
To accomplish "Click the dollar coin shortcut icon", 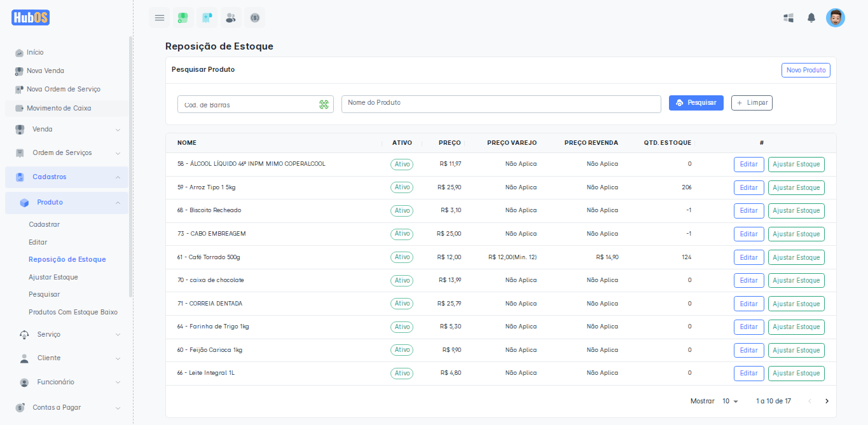I will click(255, 18).
